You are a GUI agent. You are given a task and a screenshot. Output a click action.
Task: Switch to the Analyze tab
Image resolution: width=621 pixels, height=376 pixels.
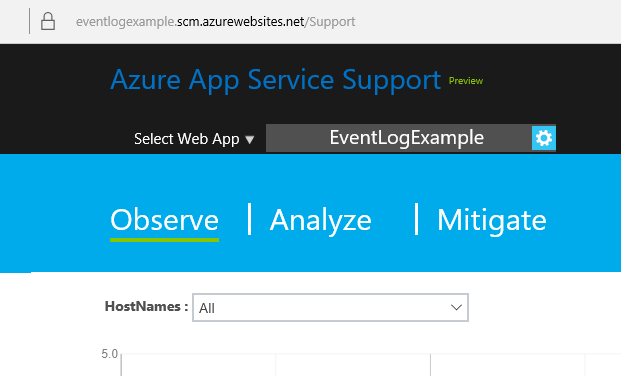click(320, 220)
